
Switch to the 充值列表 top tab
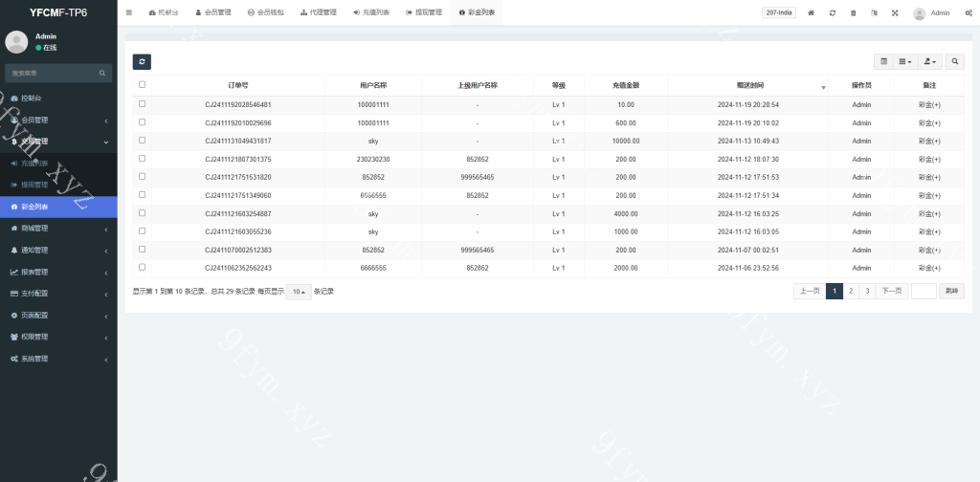pos(370,12)
